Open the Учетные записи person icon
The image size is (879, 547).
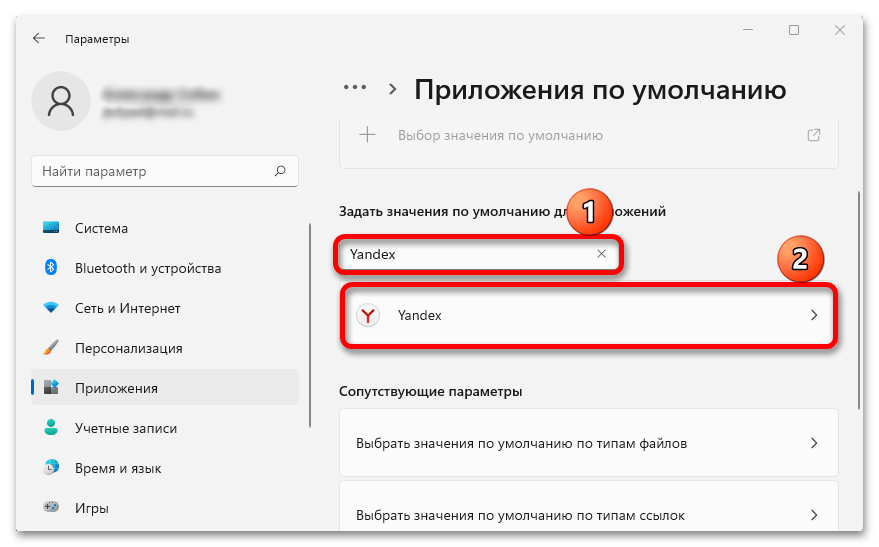tap(51, 428)
